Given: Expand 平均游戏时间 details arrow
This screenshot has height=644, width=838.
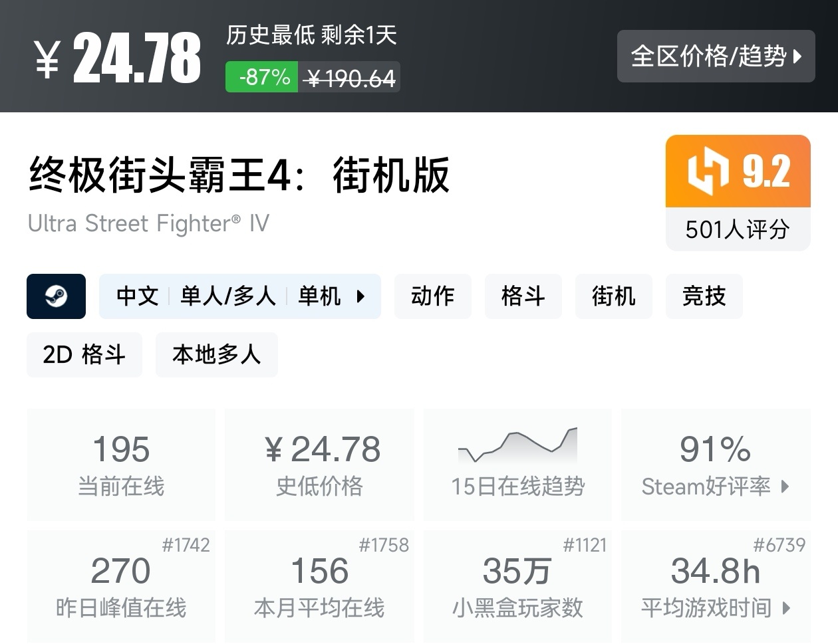Looking at the screenshot, I should (x=786, y=608).
